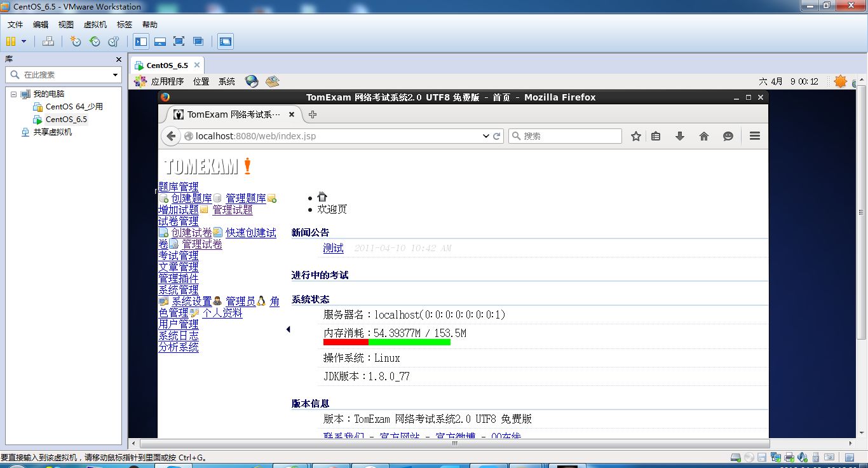Switch to the CentOS_6.5 VM tab
Viewport: 868px width, 468px height.
(x=167, y=65)
